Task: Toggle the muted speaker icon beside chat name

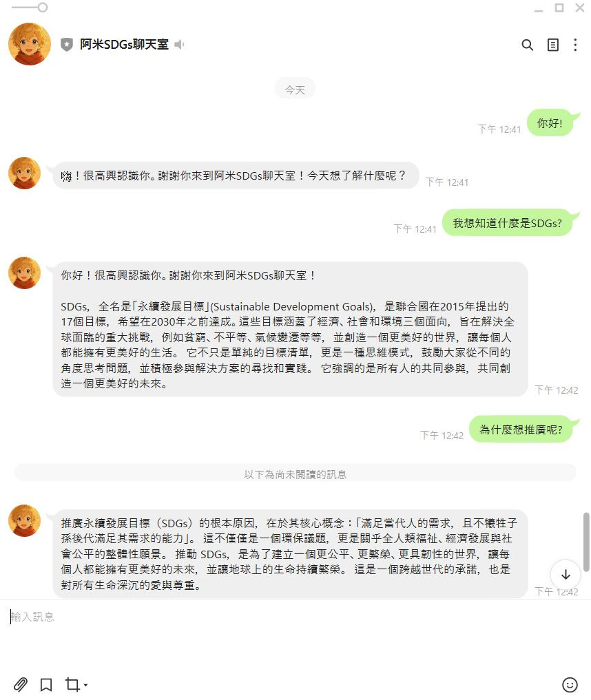Action: tap(179, 45)
